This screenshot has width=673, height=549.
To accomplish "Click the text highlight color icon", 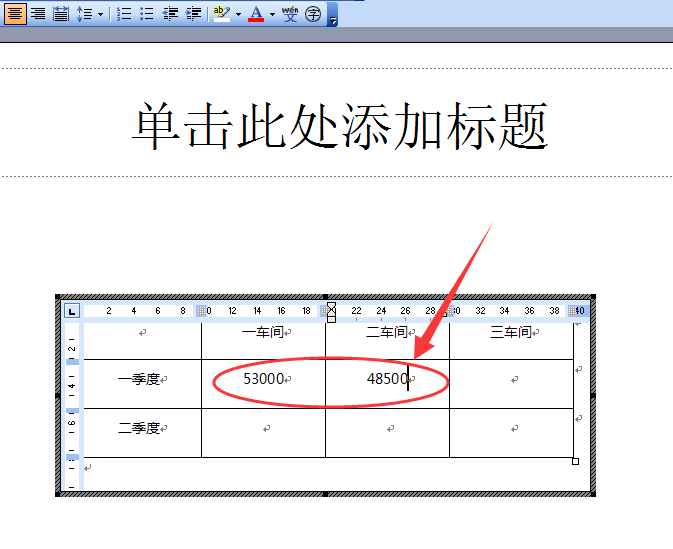I will coord(222,14).
